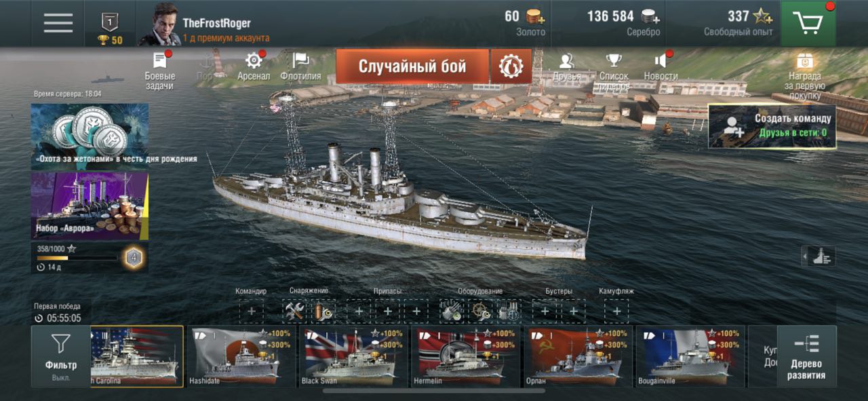
Task: Open Боевые задачи missions icon
Action: pos(160,70)
